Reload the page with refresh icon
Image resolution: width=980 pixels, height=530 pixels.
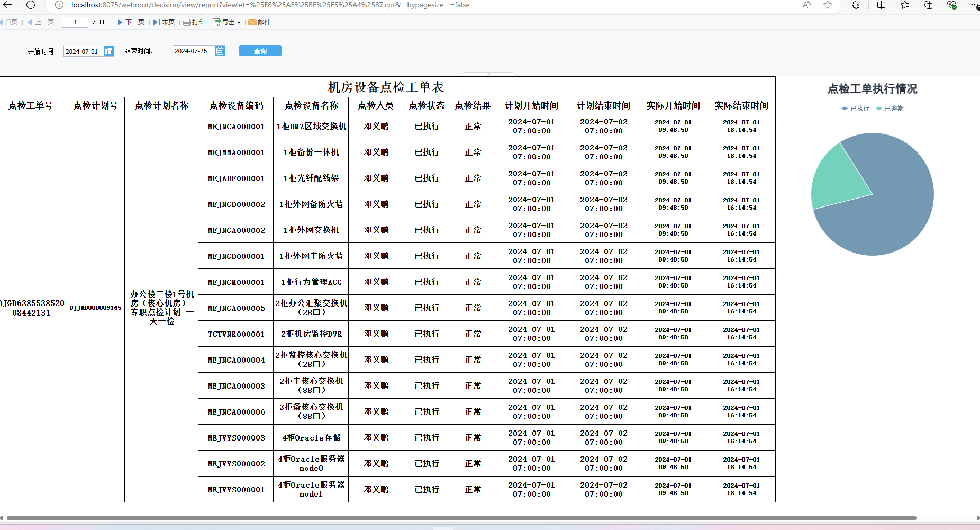coord(31,5)
